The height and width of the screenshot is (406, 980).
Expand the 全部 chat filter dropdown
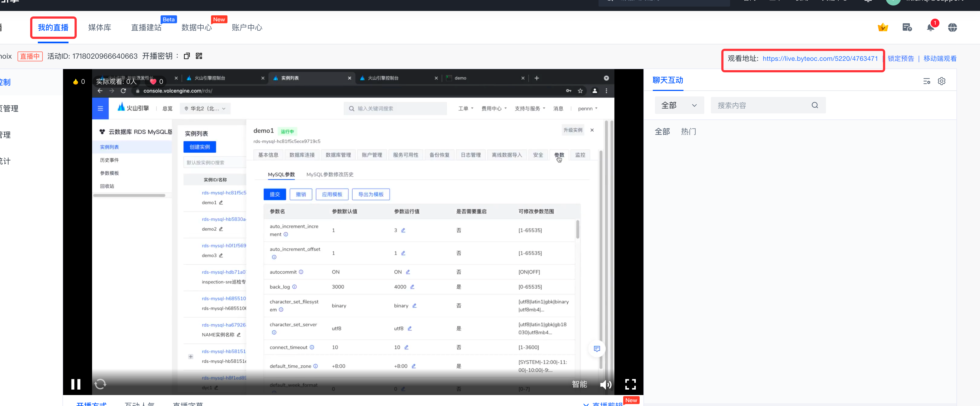point(679,105)
